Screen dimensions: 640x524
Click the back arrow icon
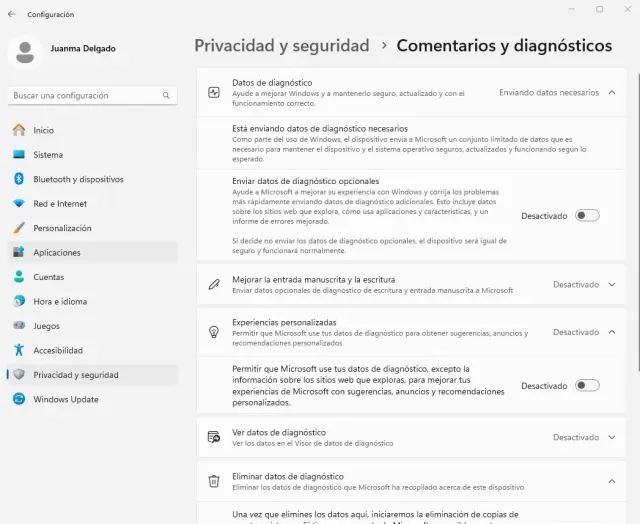(11, 14)
